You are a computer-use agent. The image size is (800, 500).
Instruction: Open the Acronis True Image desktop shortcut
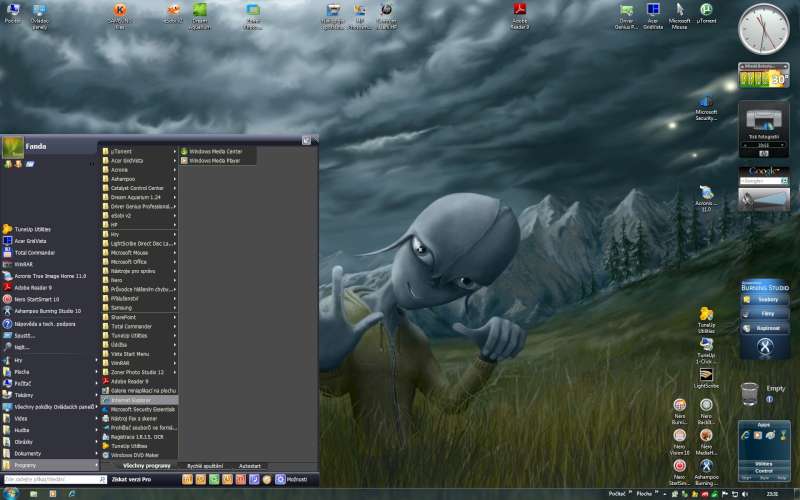click(x=706, y=193)
